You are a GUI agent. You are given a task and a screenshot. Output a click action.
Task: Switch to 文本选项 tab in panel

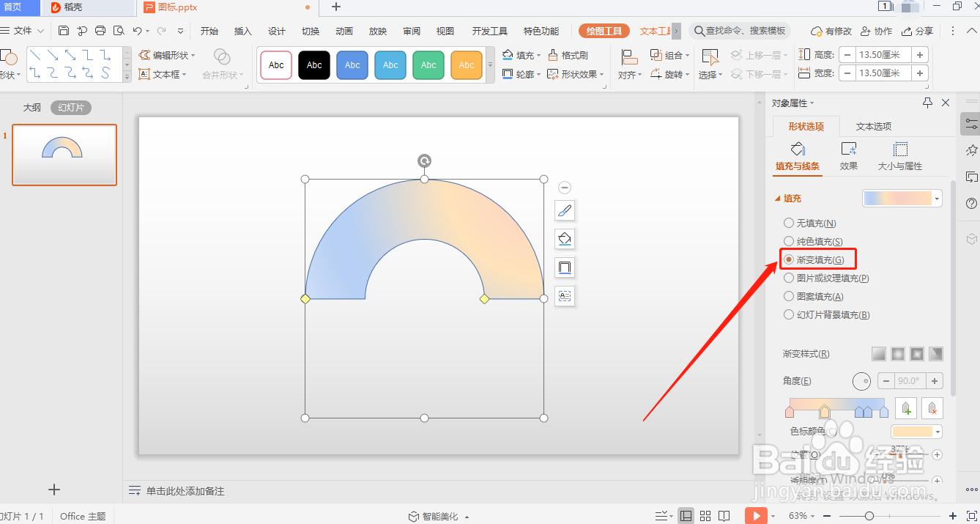874,126
